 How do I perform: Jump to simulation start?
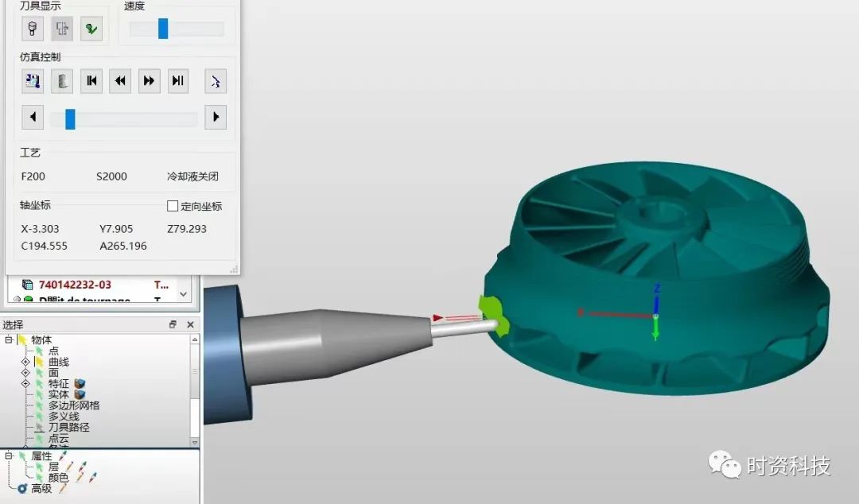click(x=91, y=81)
